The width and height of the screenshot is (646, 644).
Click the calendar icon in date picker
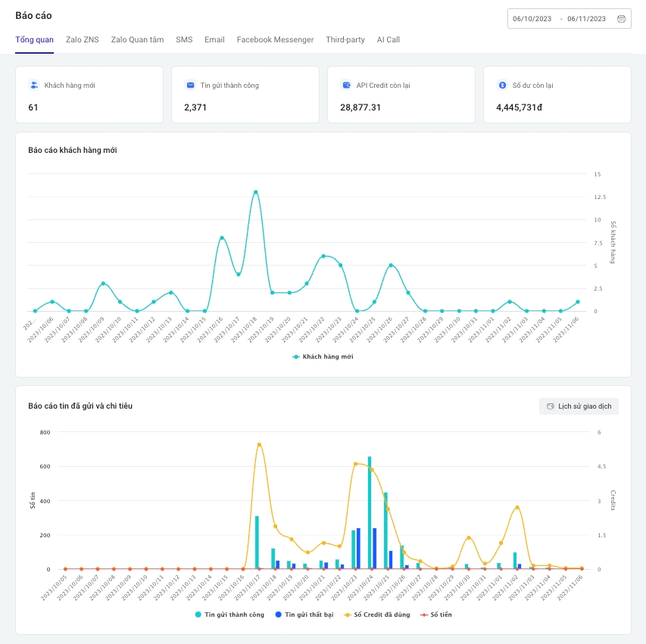(x=621, y=19)
